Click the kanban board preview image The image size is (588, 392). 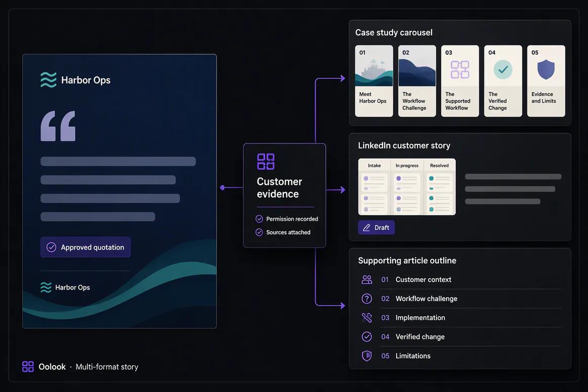407,187
